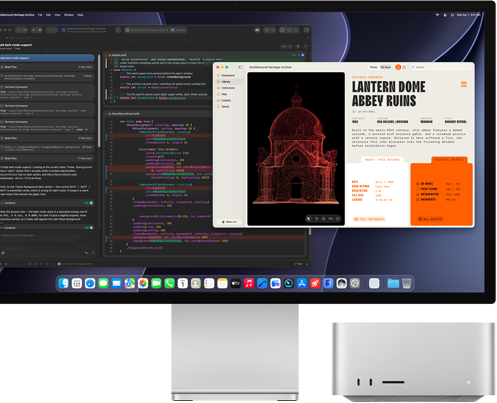The image size is (497, 403).
Task: Click the Run button in Xcode toolbar
Action: [x=33, y=30]
